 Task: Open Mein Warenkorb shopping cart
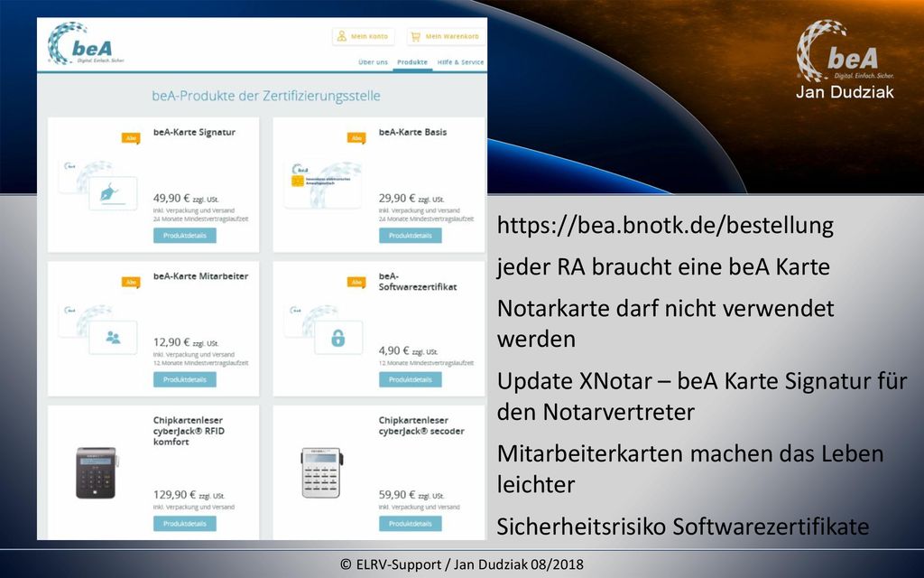pos(446,36)
